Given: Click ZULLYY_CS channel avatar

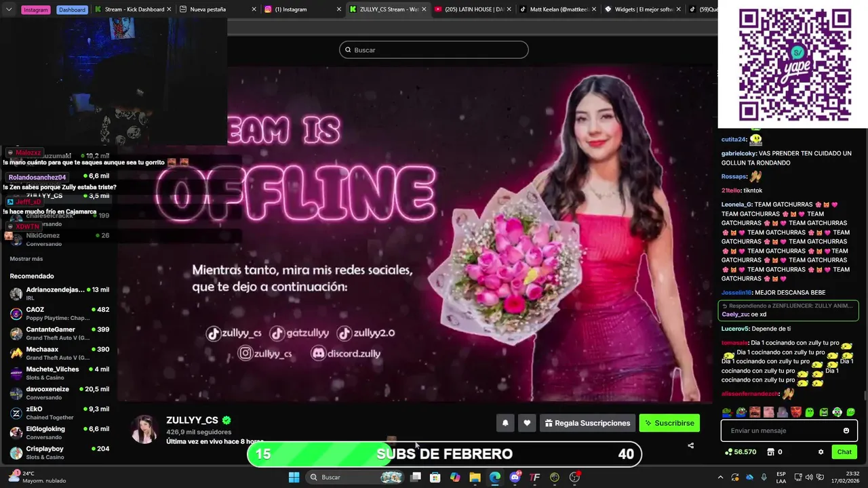Looking at the screenshot, I should [x=144, y=430].
